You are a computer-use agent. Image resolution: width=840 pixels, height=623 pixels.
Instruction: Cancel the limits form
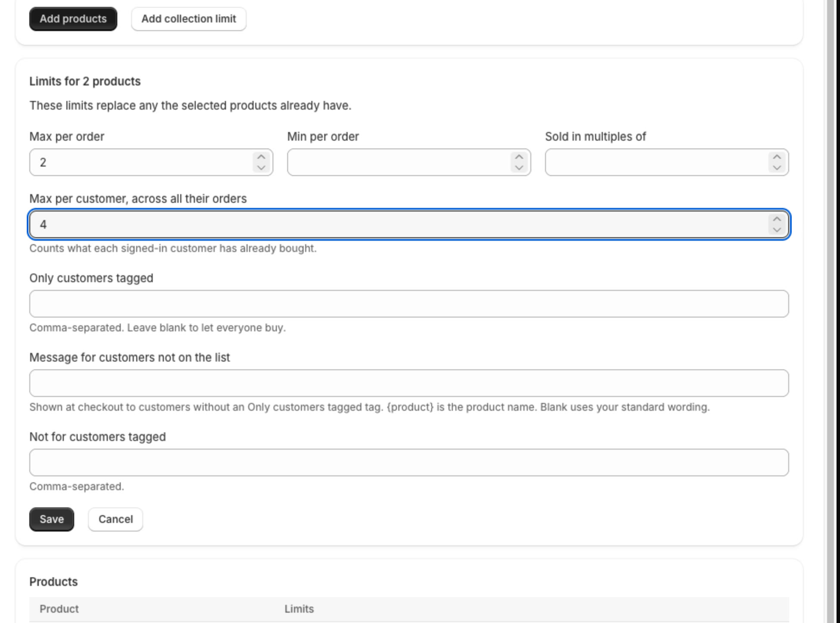pos(116,519)
